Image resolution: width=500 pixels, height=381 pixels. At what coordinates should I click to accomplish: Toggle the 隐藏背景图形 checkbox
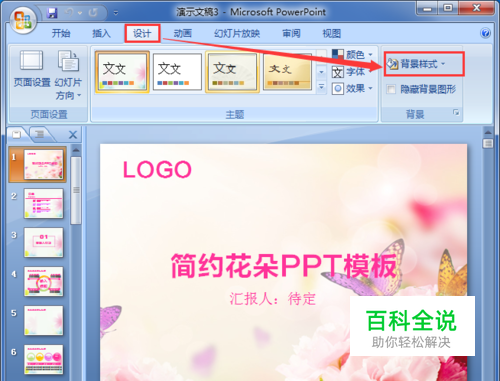[x=391, y=89]
